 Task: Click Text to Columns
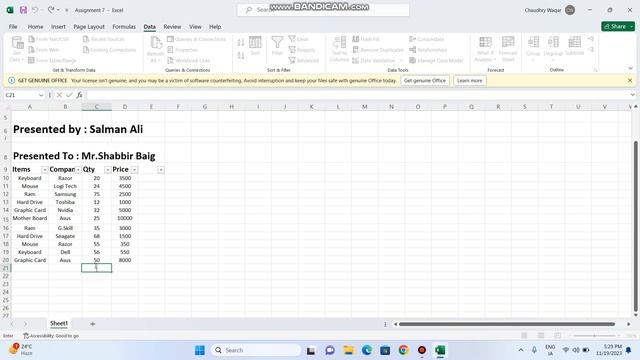(339, 49)
